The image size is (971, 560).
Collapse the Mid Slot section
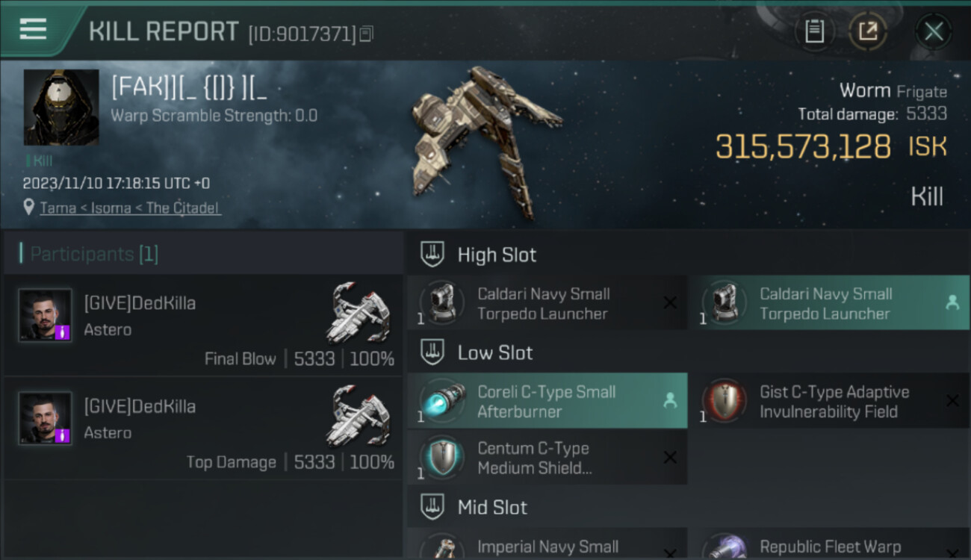point(433,508)
